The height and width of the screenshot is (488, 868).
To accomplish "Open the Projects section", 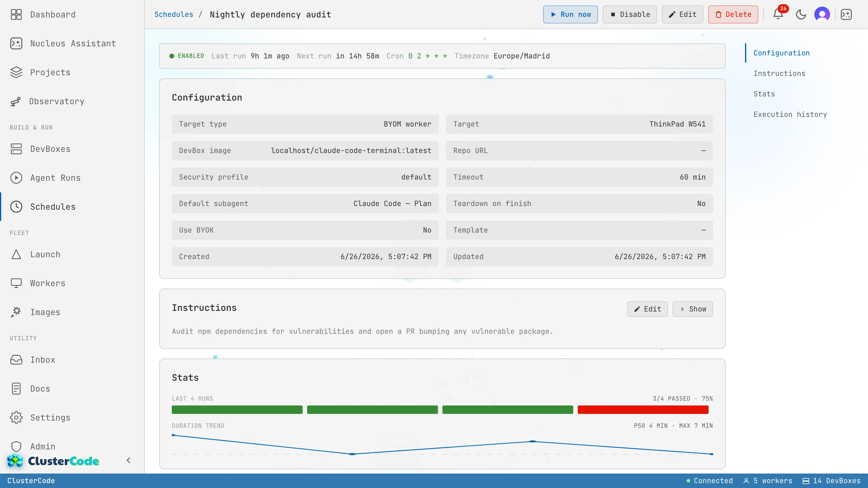I will [x=50, y=72].
